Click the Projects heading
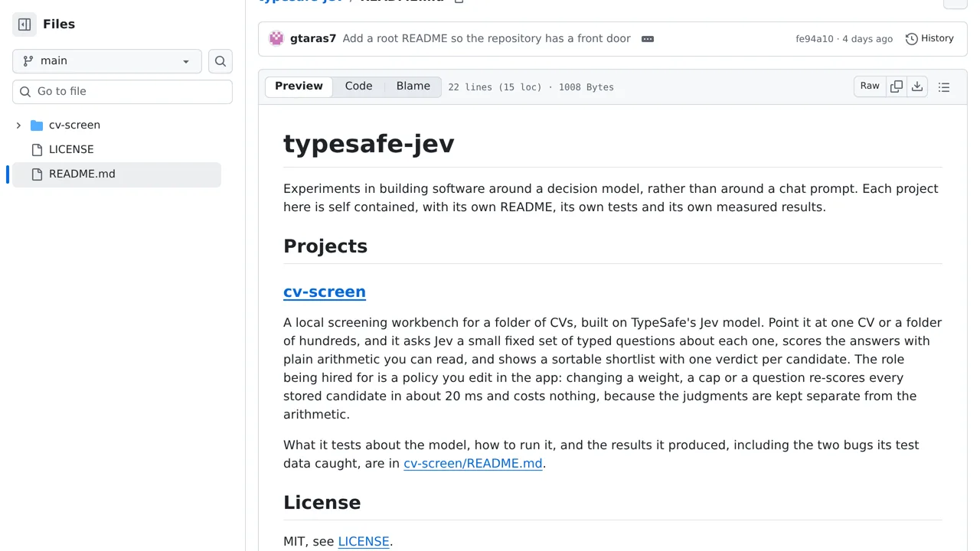 pos(325,246)
